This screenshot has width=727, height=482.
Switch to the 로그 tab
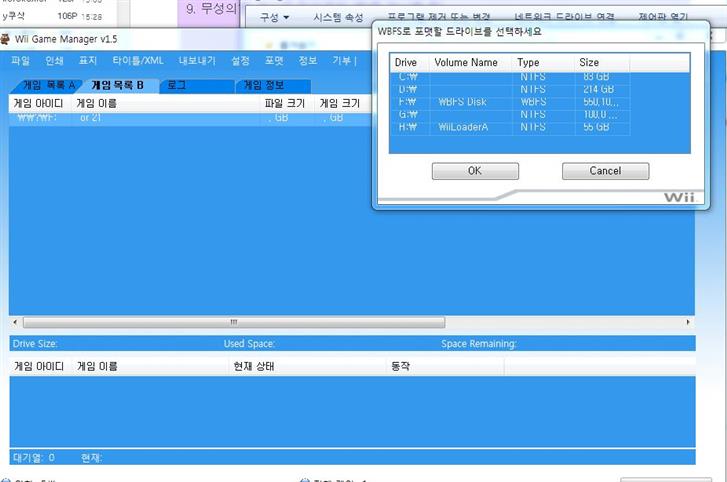pos(177,85)
